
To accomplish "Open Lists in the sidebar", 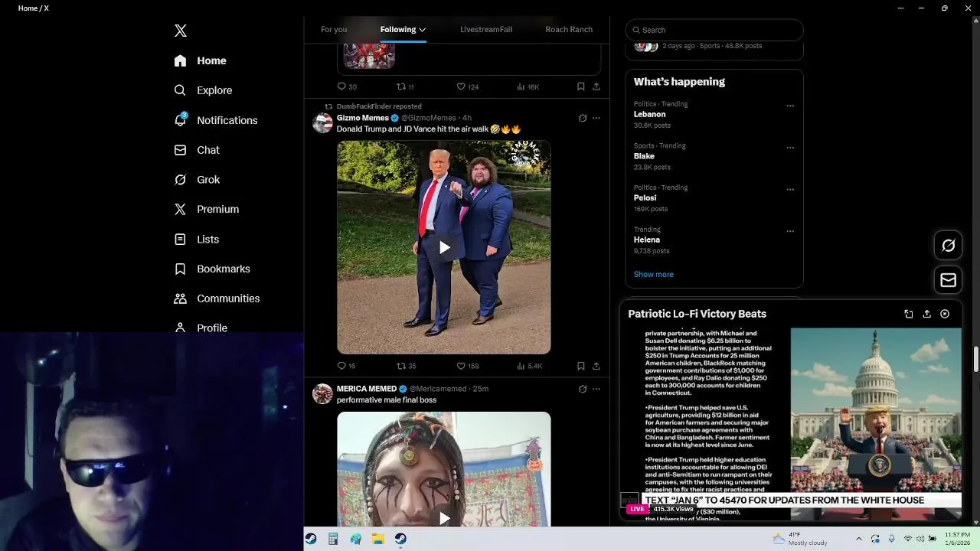I will click(x=197, y=240).
